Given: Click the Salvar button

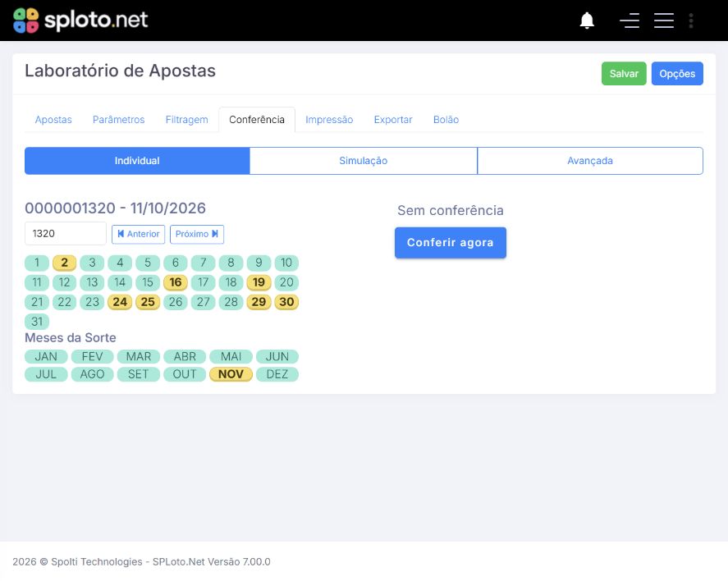Looking at the screenshot, I should [x=624, y=74].
